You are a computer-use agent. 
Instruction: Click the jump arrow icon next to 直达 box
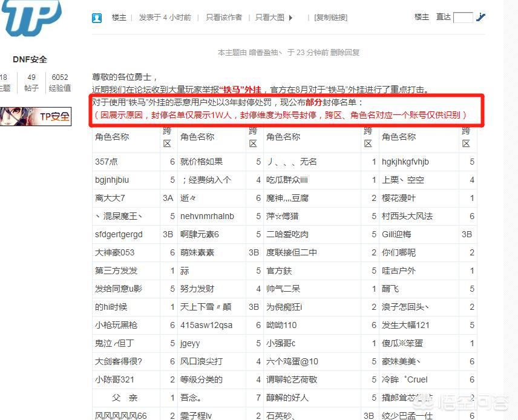coord(480,17)
